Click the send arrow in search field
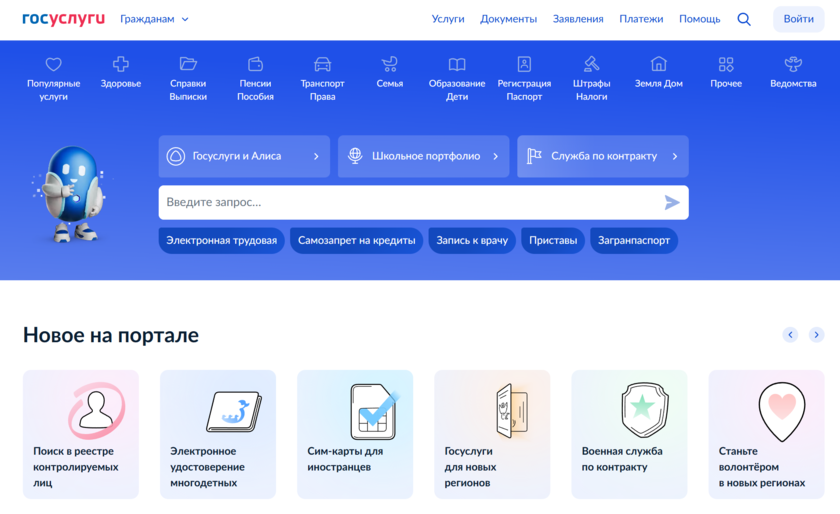 pos(672,203)
